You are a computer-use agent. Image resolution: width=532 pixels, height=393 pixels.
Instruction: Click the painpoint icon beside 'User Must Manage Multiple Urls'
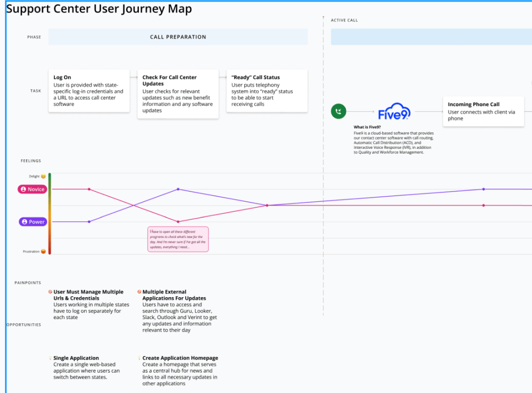50,292
